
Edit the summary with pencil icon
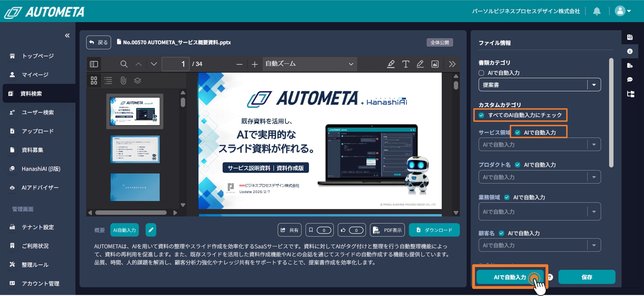(151, 230)
